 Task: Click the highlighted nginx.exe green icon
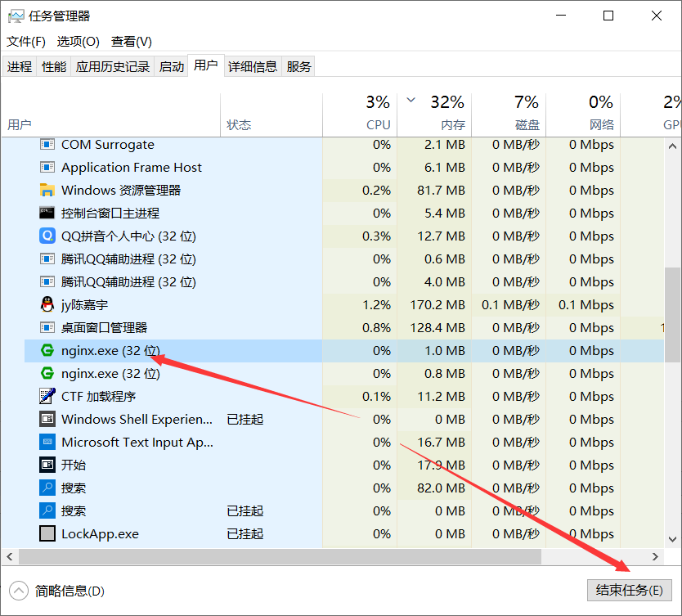pos(47,350)
